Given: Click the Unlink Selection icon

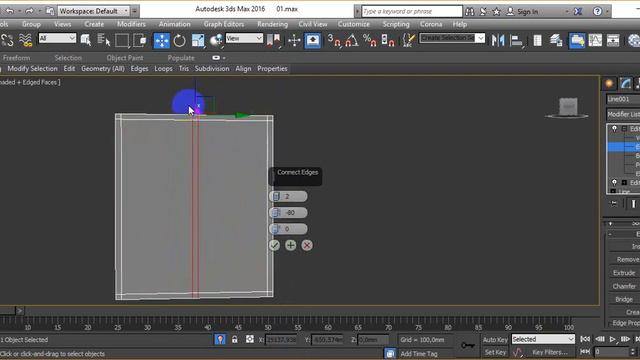Looking at the screenshot, I should (7, 40).
